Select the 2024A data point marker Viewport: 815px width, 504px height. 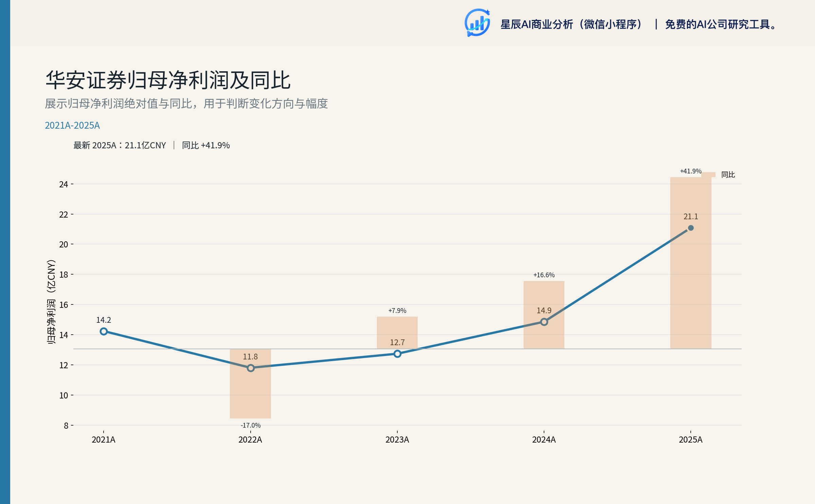(x=544, y=322)
